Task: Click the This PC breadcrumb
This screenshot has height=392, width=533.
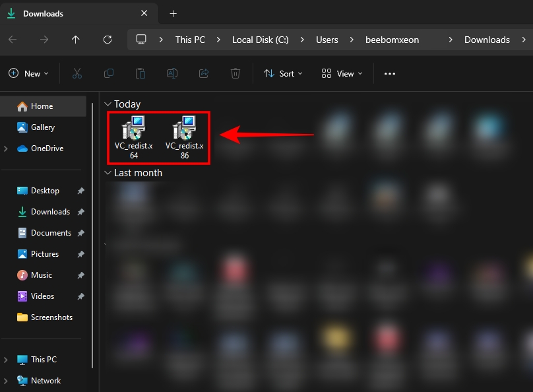Action: coord(190,40)
